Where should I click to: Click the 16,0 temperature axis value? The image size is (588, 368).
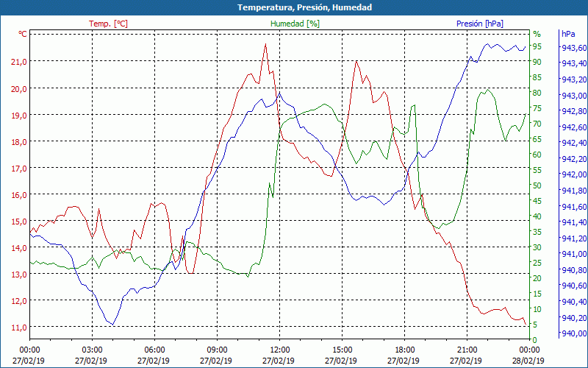pyautogui.click(x=19, y=195)
